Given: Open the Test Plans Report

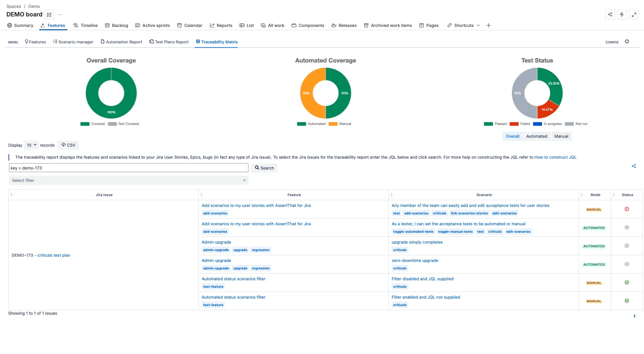Looking at the screenshot, I should 169,42.
